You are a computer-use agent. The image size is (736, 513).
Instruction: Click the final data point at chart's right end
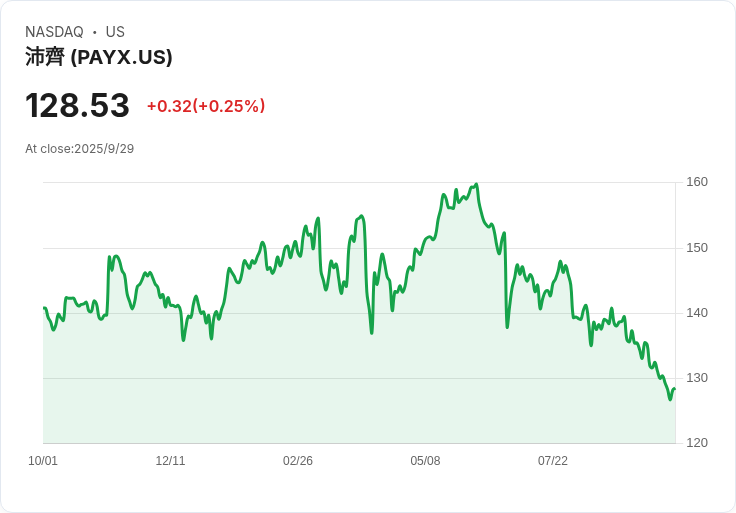click(x=675, y=389)
